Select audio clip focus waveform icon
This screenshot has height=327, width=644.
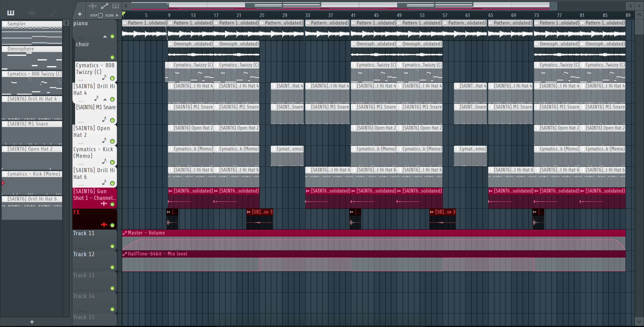coord(92,6)
